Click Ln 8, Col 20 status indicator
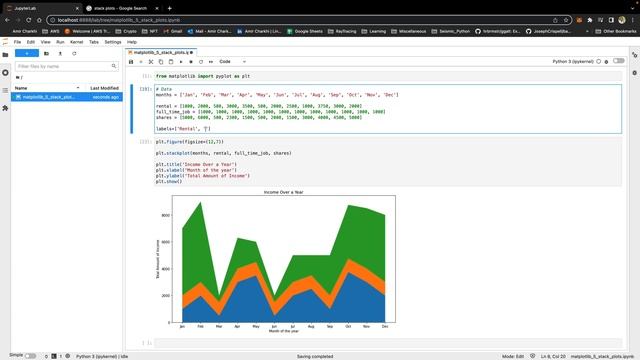The image size is (640, 360). coord(553,356)
